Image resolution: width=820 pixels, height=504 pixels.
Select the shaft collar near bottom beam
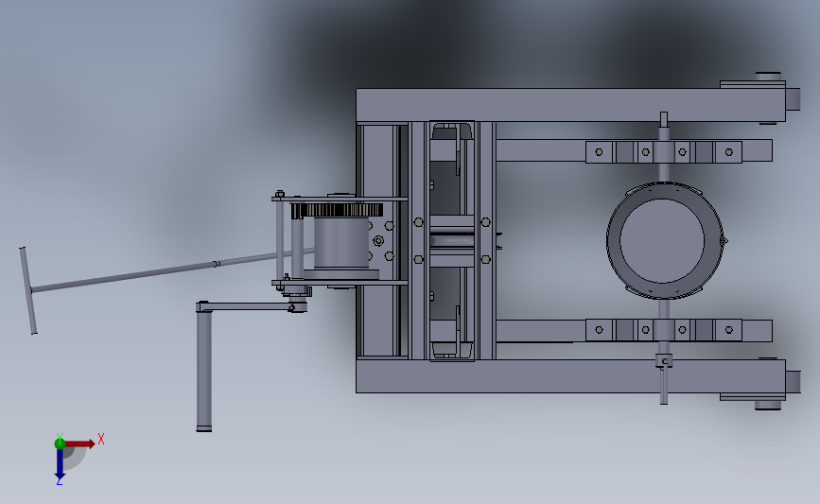664,361
